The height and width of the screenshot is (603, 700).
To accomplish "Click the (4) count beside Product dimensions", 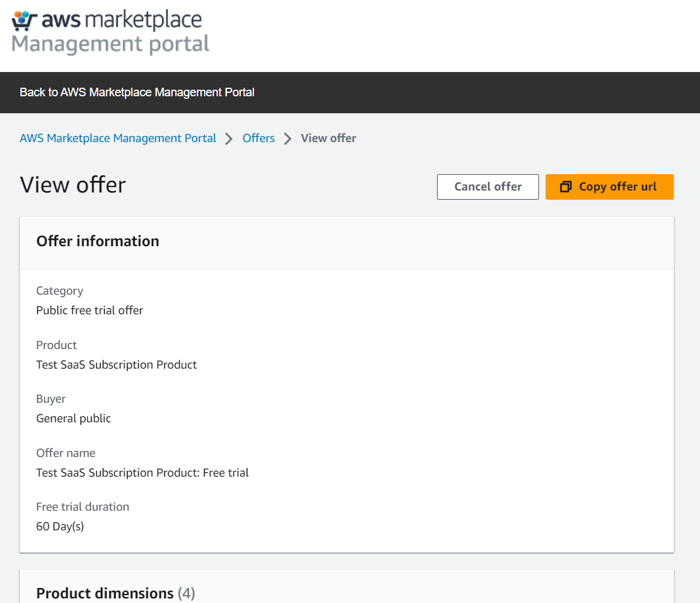I will [x=186, y=593].
